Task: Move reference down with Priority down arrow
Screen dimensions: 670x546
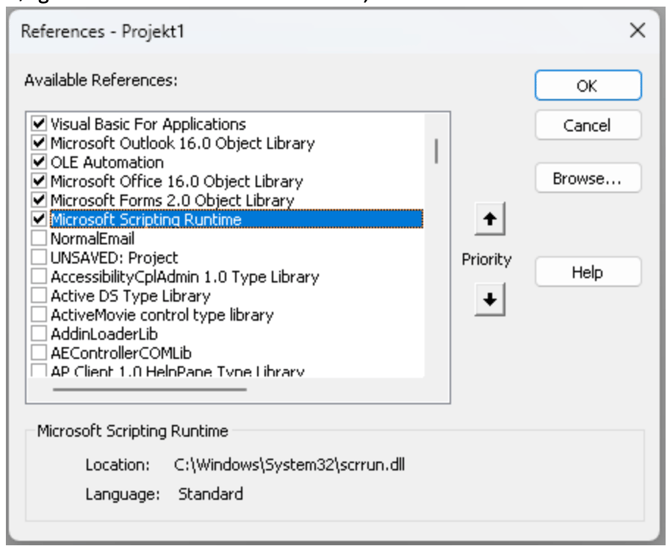Action: tap(487, 300)
